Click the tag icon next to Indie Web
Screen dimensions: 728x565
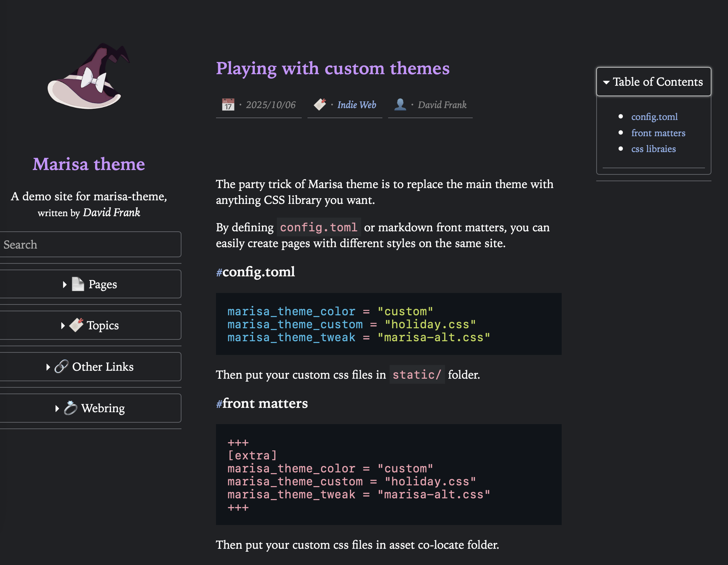point(320,104)
